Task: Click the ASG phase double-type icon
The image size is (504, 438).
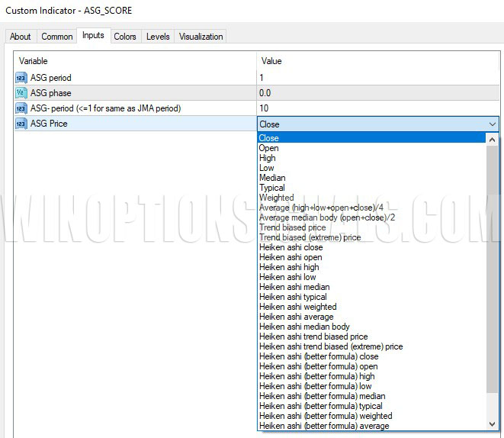Action: pos(21,93)
